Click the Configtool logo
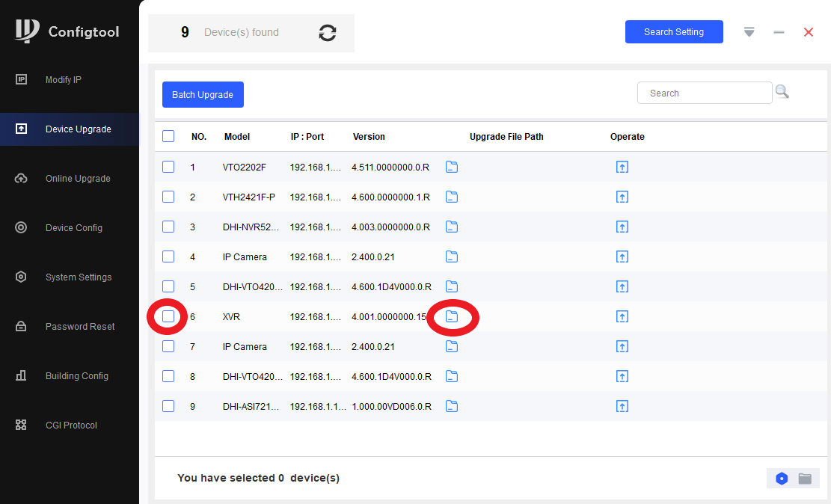This screenshot has width=831, height=504. point(67,31)
